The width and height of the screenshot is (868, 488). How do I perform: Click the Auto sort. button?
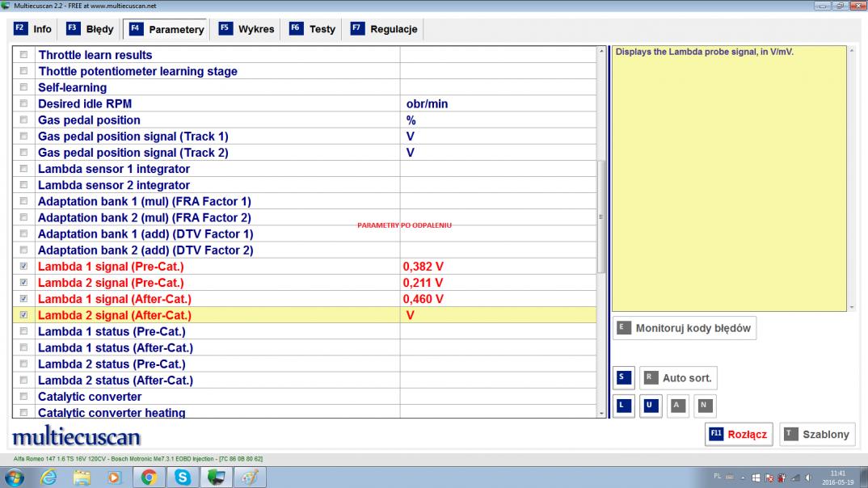click(678, 378)
